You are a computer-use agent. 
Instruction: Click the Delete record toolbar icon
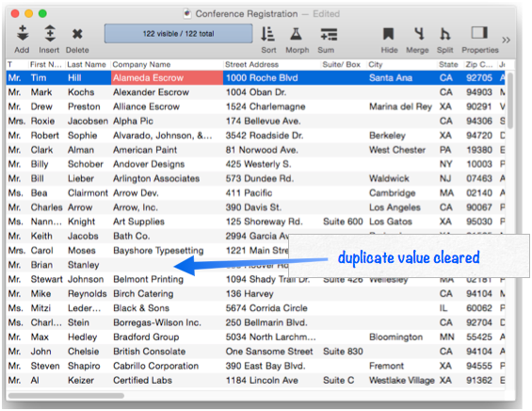coord(77,34)
